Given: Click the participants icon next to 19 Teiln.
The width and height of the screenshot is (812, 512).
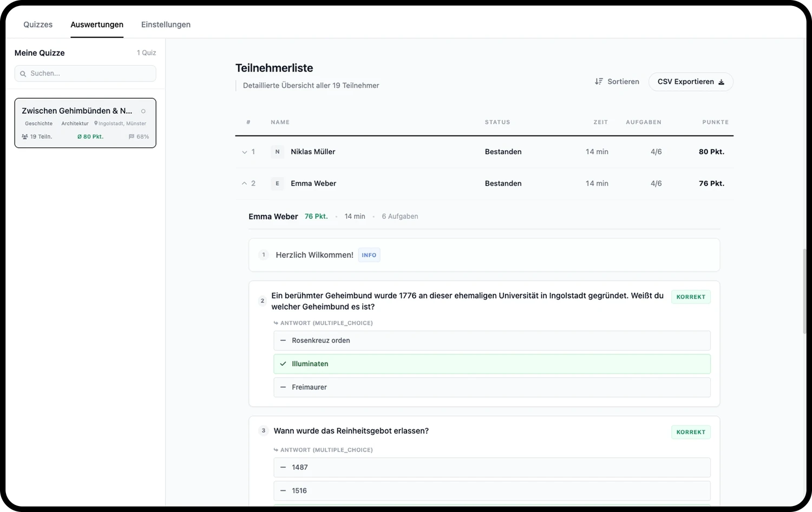Looking at the screenshot, I should [x=25, y=137].
